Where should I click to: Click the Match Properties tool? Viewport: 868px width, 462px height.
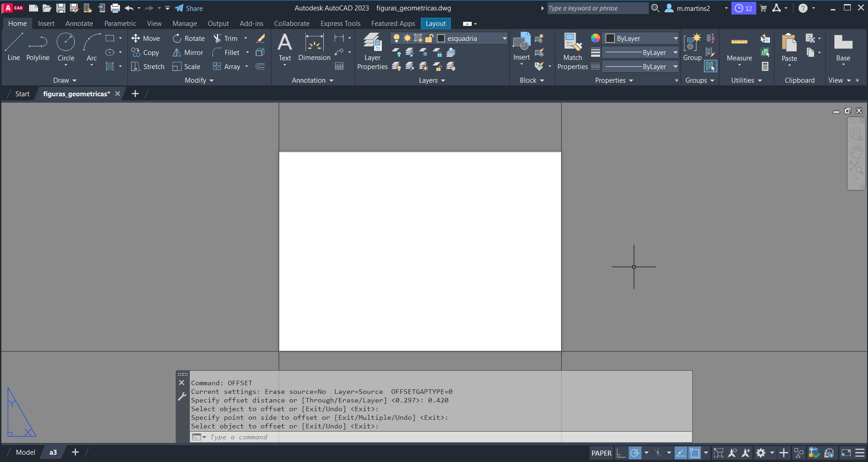572,51
